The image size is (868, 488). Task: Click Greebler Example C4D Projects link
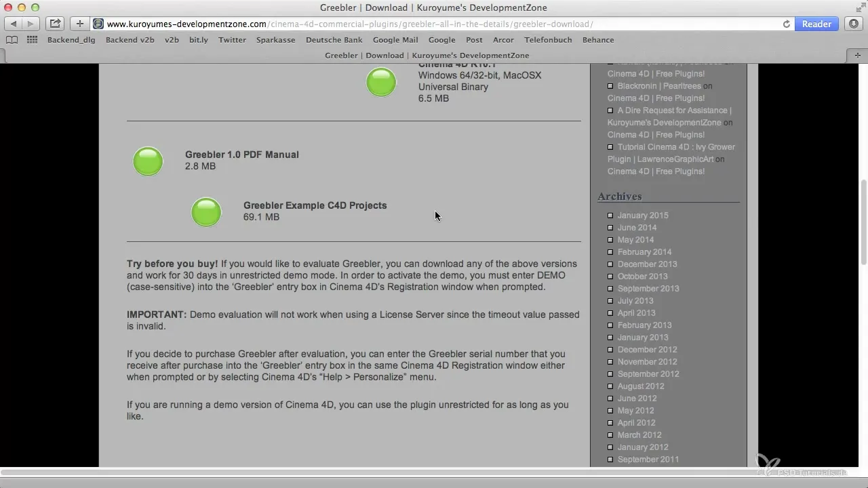coord(315,205)
